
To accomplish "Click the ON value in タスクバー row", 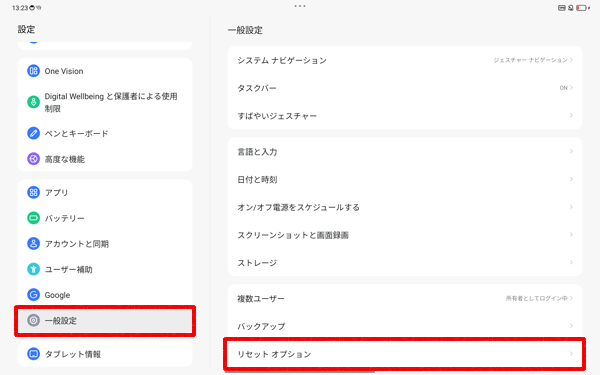I will (563, 88).
